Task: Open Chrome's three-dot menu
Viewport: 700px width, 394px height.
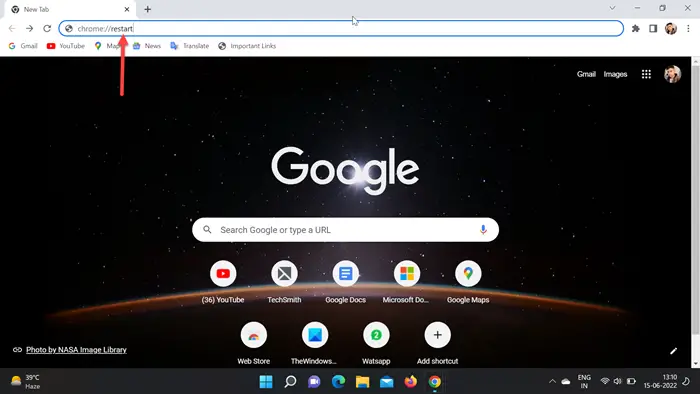Action: click(688, 29)
